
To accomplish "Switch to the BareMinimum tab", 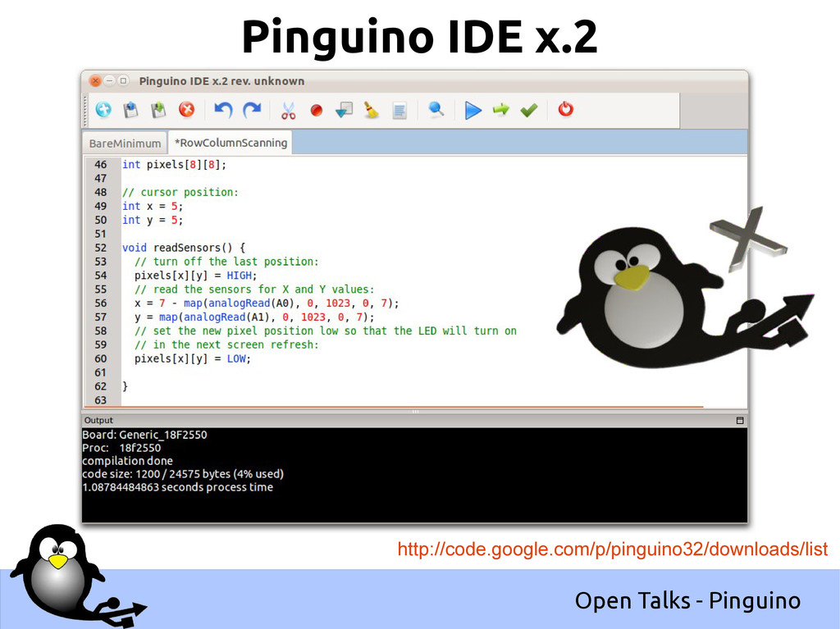I will pyautogui.click(x=125, y=143).
